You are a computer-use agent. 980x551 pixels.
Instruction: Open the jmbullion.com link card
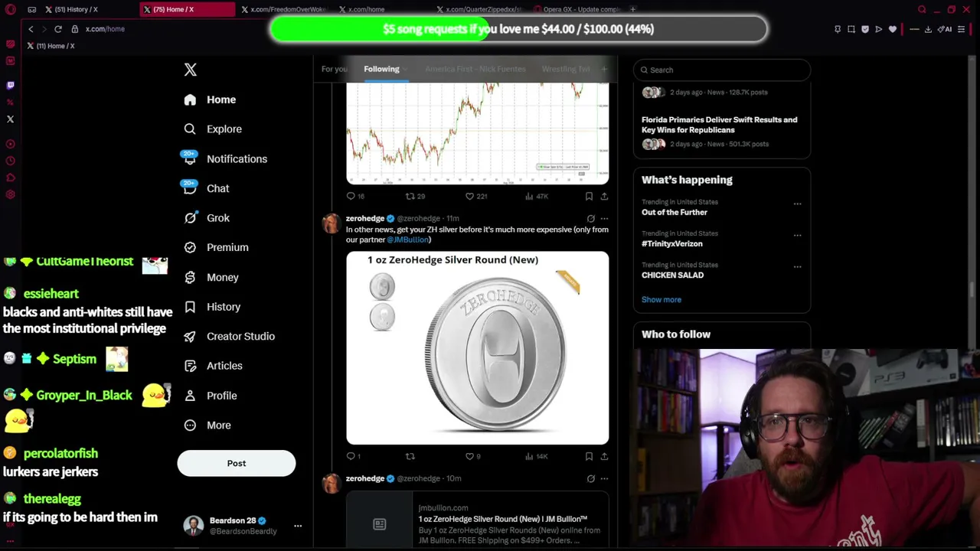[x=478, y=520]
